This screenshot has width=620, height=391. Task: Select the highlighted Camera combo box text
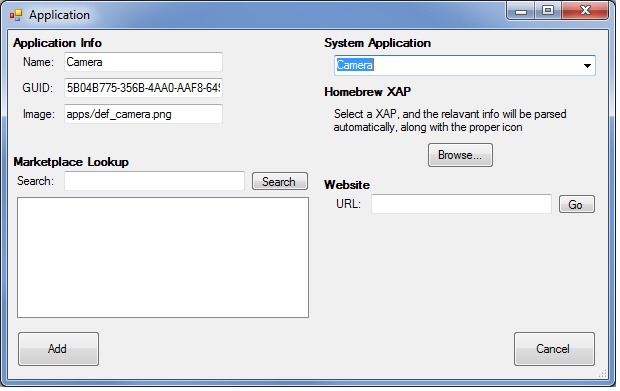pyautogui.click(x=355, y=65)
